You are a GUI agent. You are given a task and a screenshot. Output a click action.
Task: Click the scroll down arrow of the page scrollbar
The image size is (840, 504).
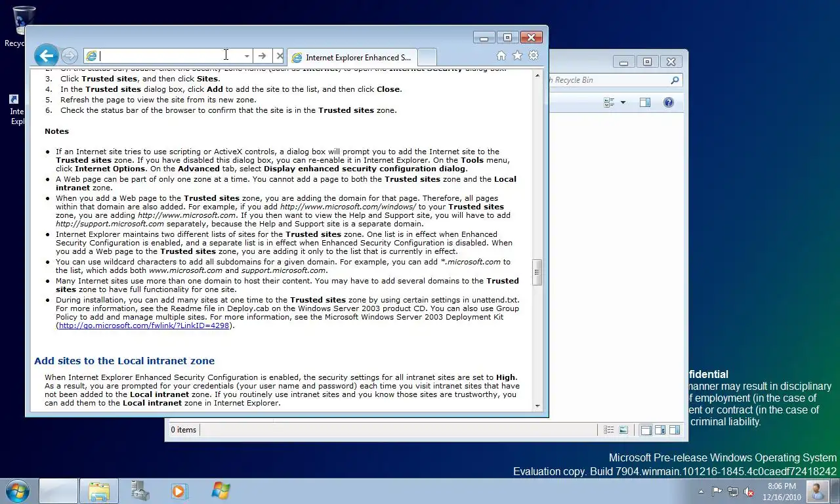537,406
